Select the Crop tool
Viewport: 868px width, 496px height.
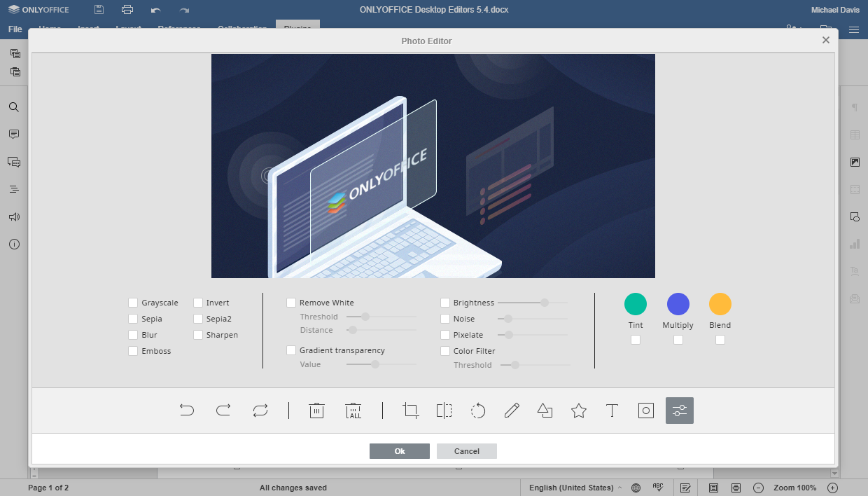[x=411, y=411]
